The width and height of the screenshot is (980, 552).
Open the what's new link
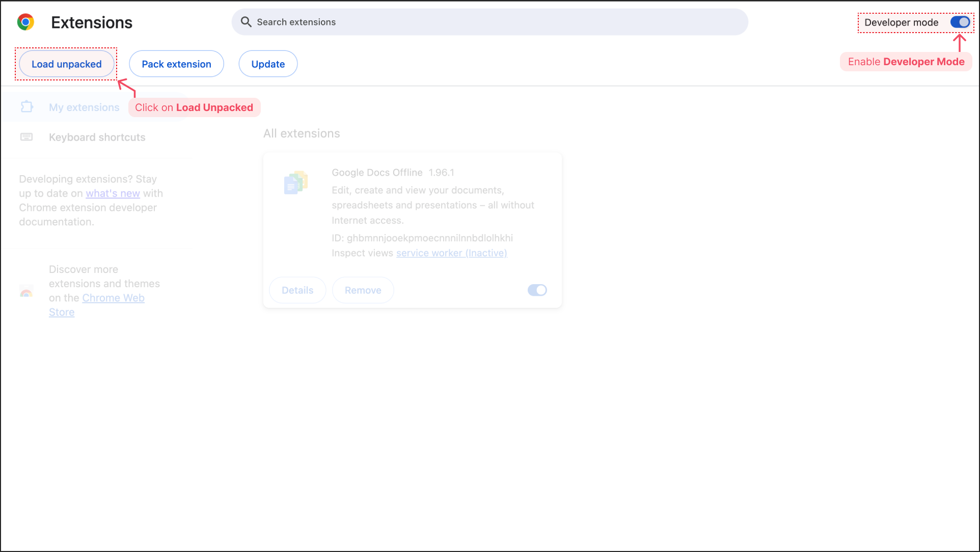pyautogui.click(x=113, y=194)
